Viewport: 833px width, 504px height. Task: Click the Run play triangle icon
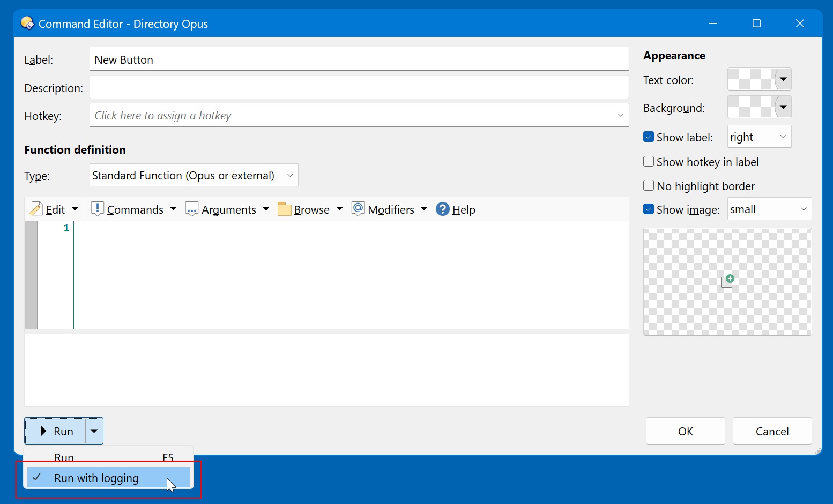43,431
